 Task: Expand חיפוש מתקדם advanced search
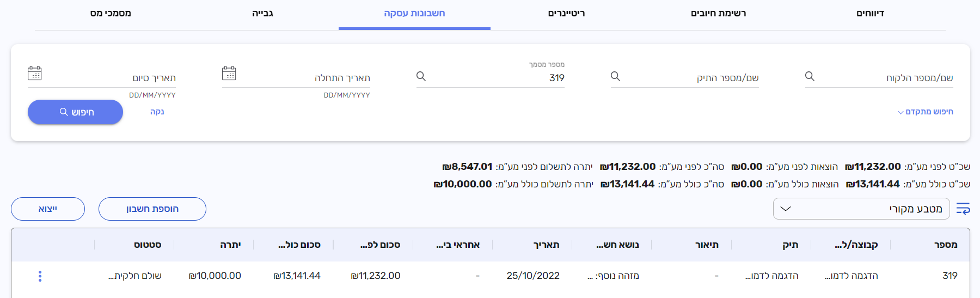[x=925, y=112]
